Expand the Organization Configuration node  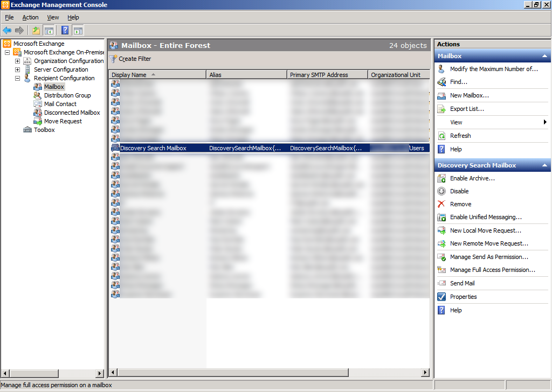pos(17,61)
